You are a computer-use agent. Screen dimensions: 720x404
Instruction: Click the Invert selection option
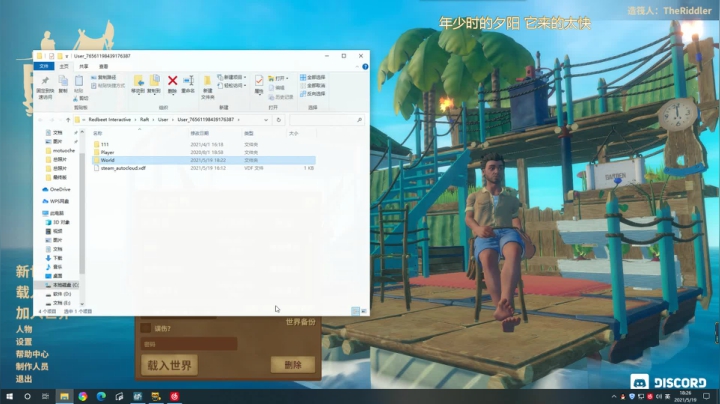pyautogui.click(x=313, y=94)
